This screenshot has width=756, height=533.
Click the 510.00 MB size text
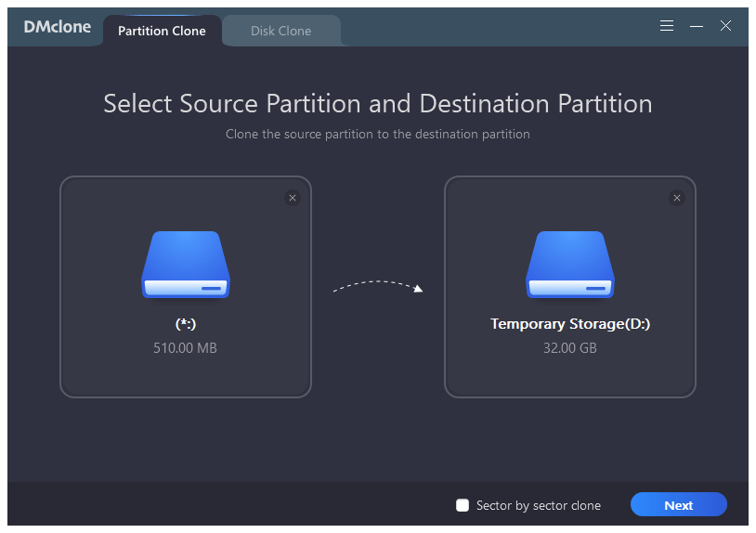pyautogui.click(x=185, y=348)
